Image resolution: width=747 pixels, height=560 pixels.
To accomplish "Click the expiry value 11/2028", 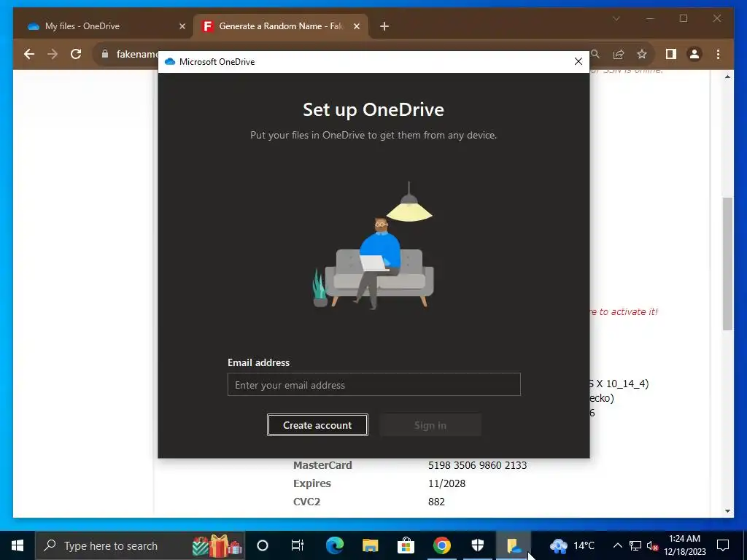I will coord(447,483).
